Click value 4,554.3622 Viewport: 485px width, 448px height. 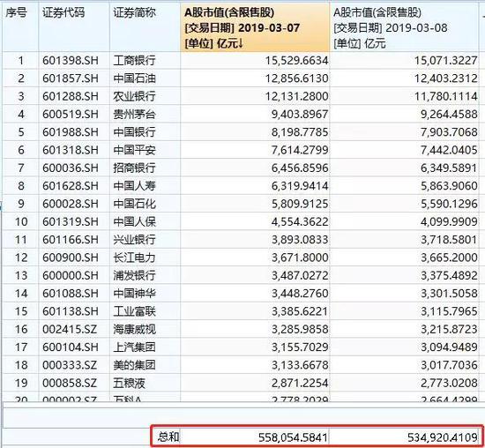tap(300, 222)
